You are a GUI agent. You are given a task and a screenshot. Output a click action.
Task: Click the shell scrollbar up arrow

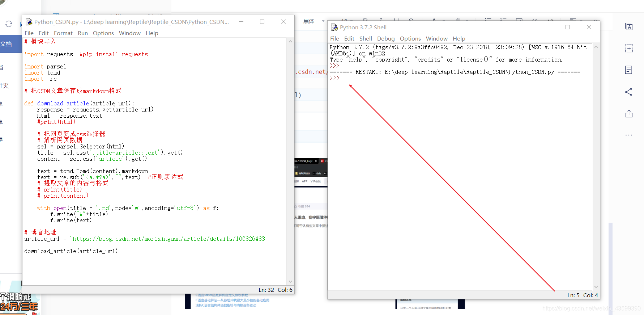[596, 47]
